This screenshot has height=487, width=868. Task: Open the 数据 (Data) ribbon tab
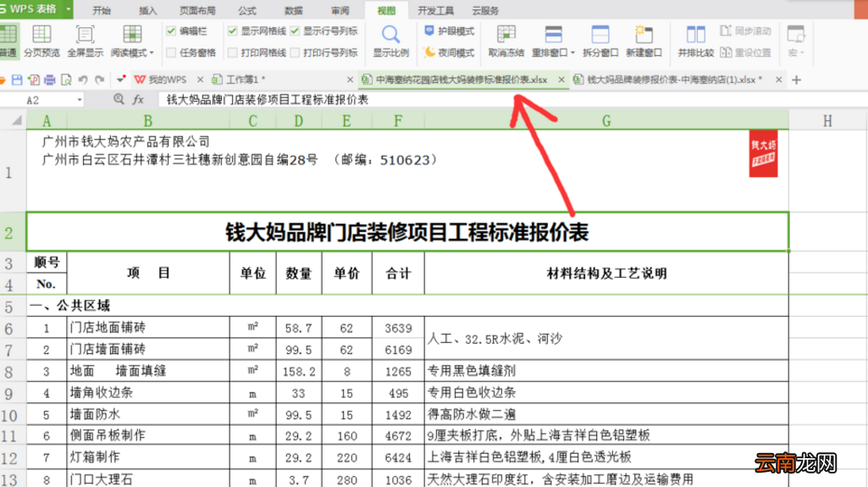[x=293, y=10]
